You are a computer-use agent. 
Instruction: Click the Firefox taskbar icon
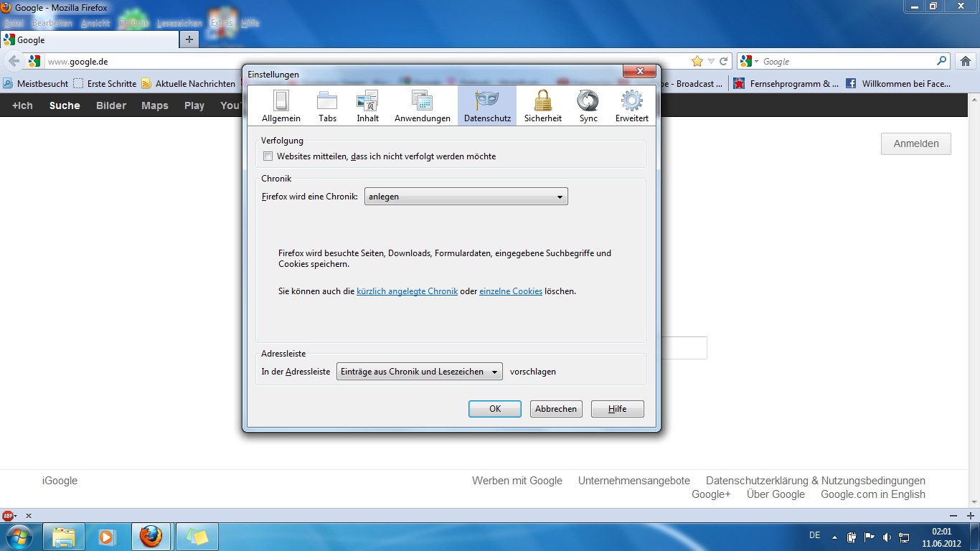click(151, 537)
